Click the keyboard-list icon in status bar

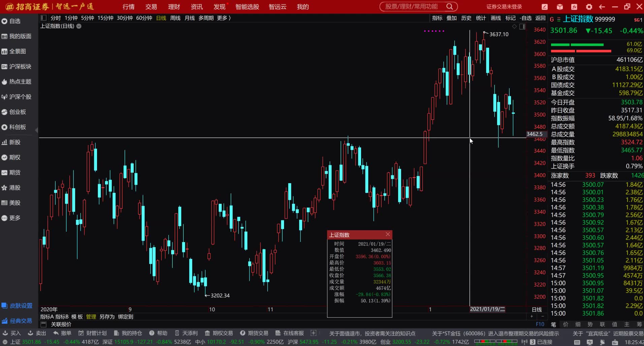pos(577,342)
